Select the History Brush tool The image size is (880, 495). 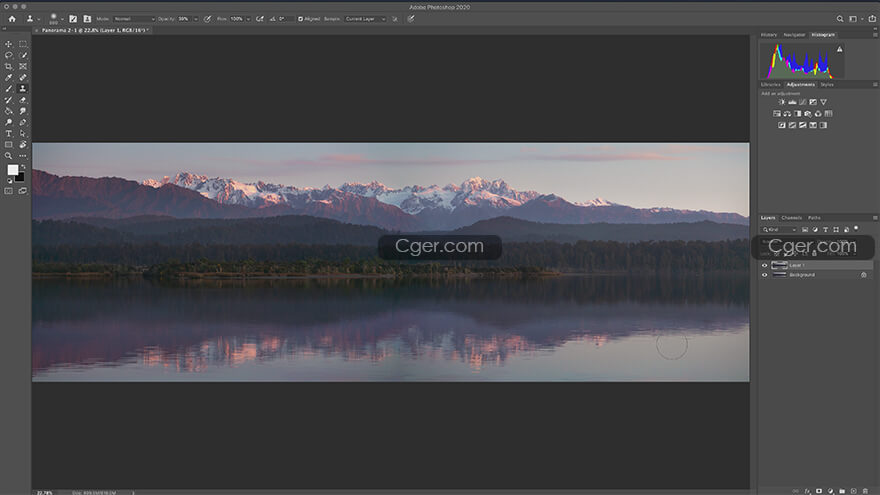click(8, 100)
